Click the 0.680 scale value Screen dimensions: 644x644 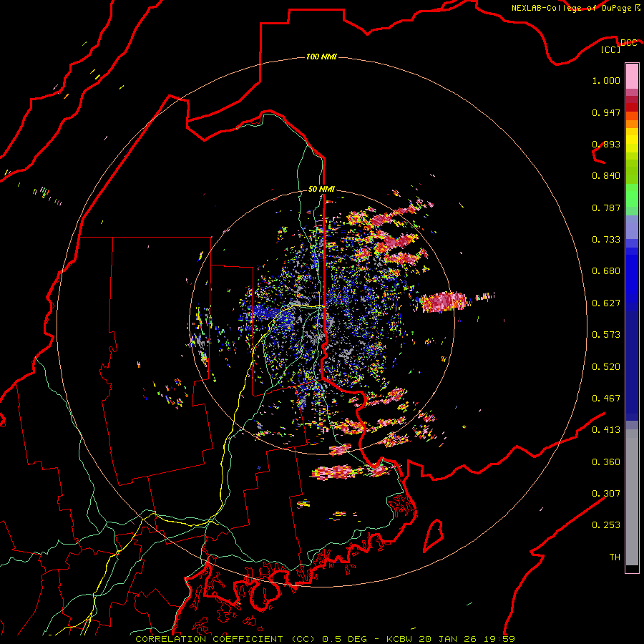pyautogui.click(x=606, y=271)
